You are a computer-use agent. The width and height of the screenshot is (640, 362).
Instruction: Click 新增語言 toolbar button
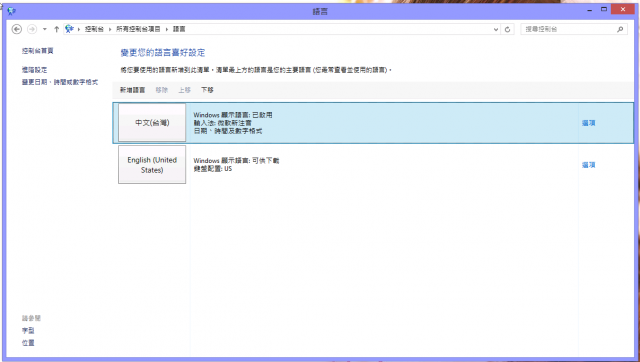pos(132,90)
